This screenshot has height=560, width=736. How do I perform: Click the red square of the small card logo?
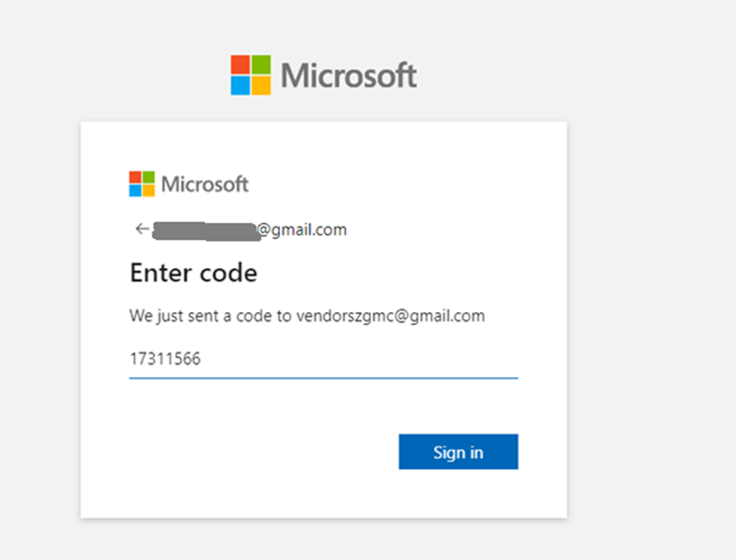135,177
